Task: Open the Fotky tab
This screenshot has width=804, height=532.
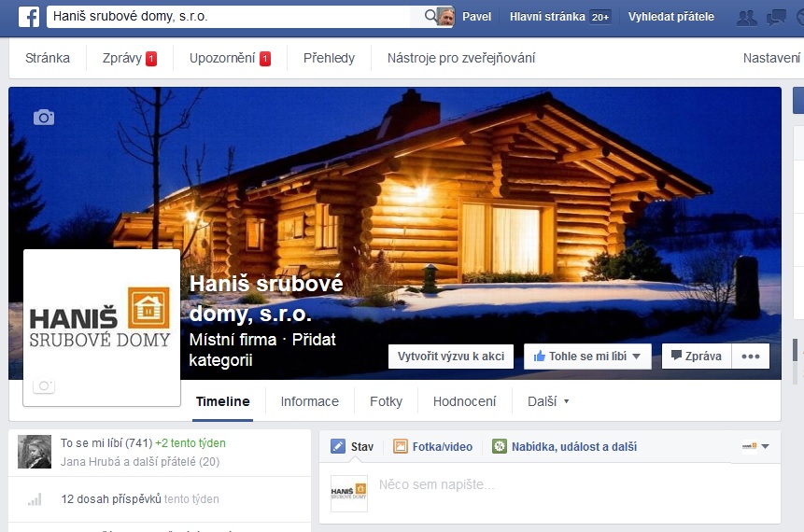Action: 386,401
